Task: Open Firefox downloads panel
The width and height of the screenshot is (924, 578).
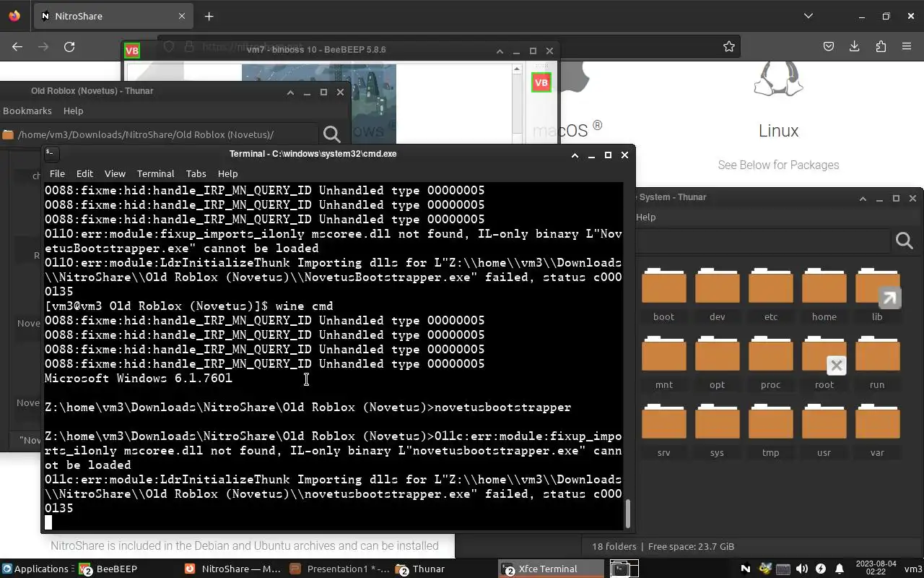Action: [x=855, y=47]
